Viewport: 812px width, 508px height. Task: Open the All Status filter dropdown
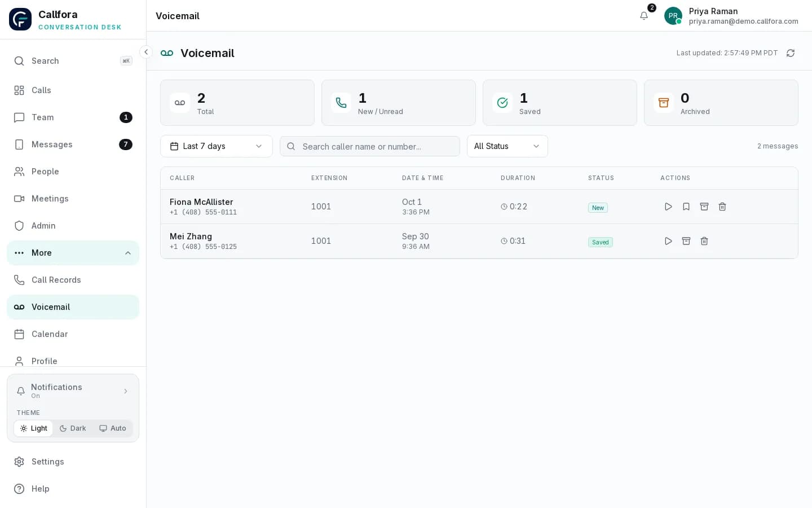click(x=507, y=146)
